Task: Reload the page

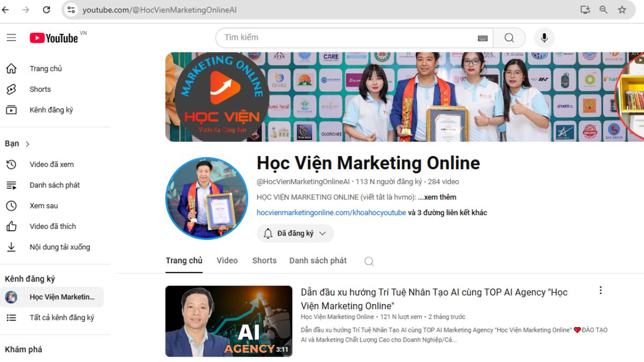Action: pos(46,10)
